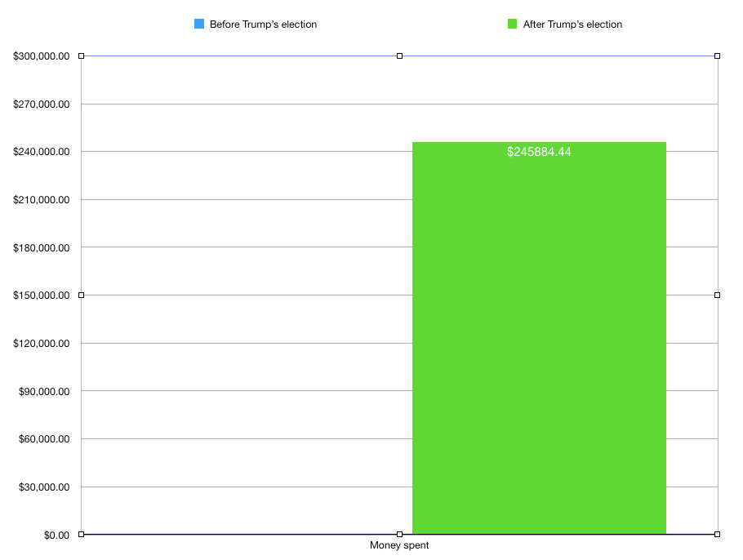Click the bottom-left chart selection handle
Viewport: 743px width, 560px height.
click(x=81, y=535)
